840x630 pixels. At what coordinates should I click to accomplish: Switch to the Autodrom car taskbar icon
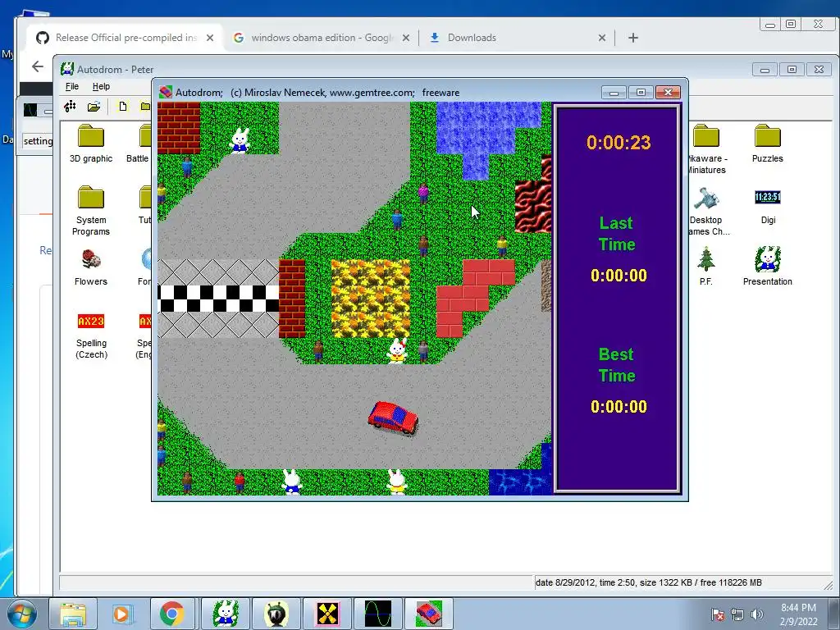coord(428,614)
